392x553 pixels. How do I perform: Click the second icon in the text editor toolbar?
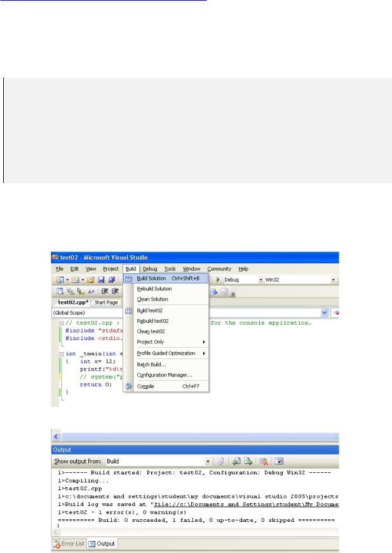pyautogui.click(x=71, y=291)
